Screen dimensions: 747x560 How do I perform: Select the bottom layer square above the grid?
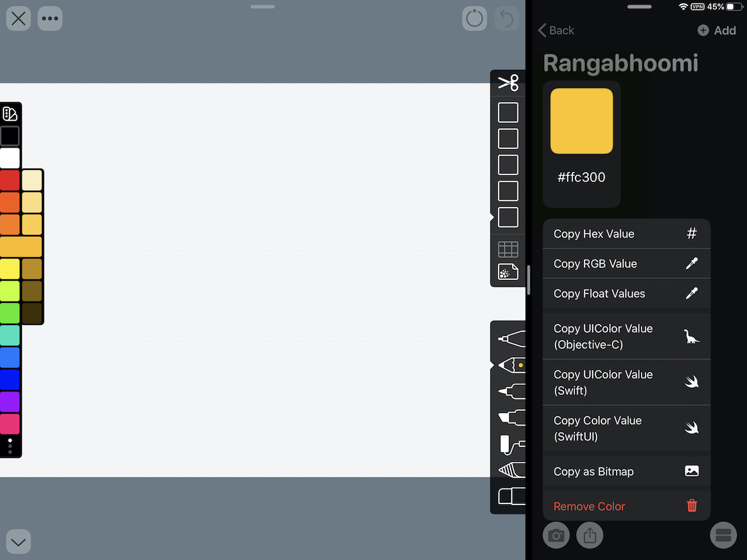point(508,217)
